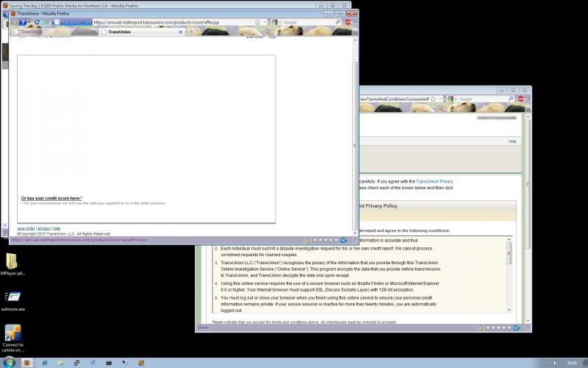
Task: Open the Connect to carlota shortcut
Action: (x=12, y=335)
